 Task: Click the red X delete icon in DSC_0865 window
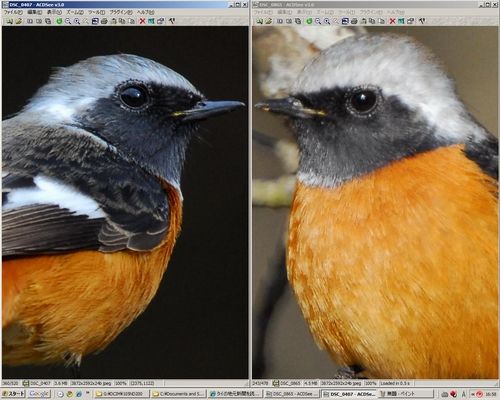pos(392,21)
